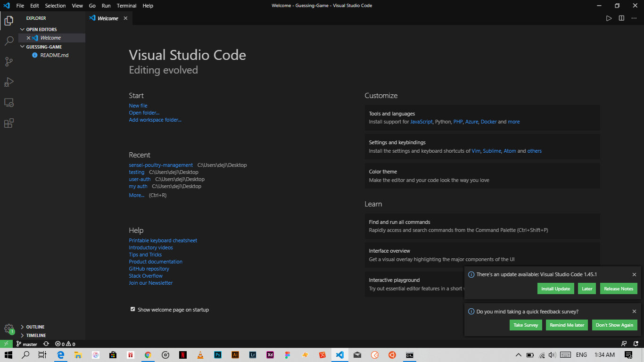Dismiss the feedback survey notification

tap(634, 312)
